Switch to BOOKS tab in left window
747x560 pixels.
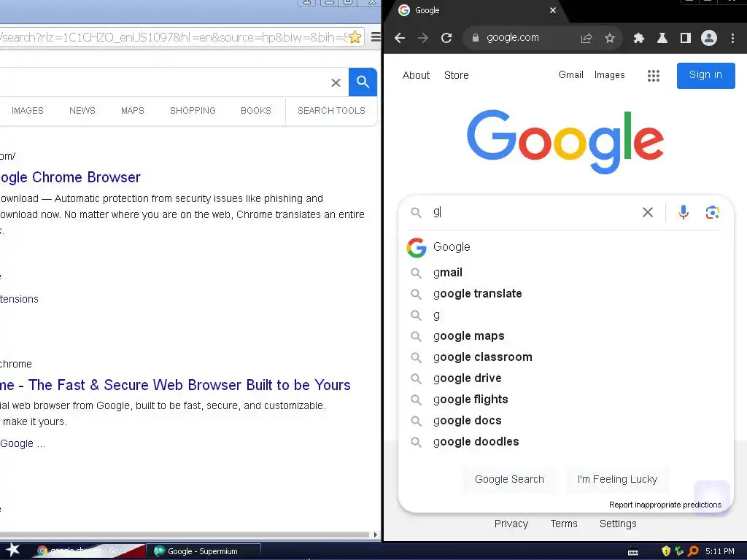pos(256,111)
